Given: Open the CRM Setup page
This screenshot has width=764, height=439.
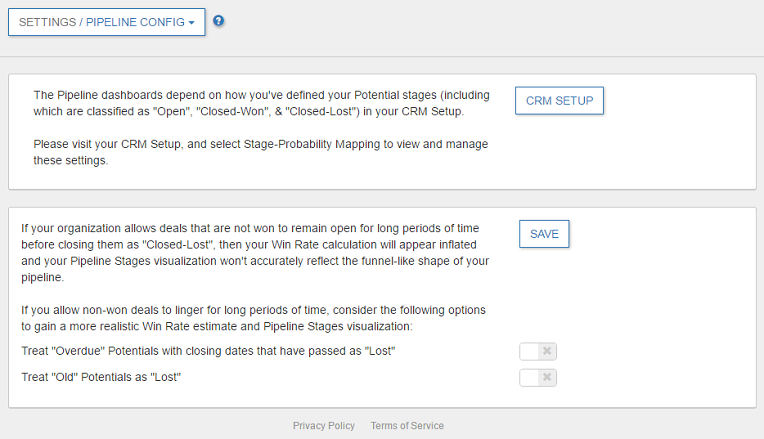Looking at the screenshot, I should (559, 101).
